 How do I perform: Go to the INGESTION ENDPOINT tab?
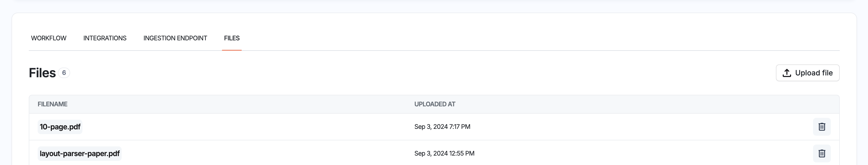[x=175, y=38]
